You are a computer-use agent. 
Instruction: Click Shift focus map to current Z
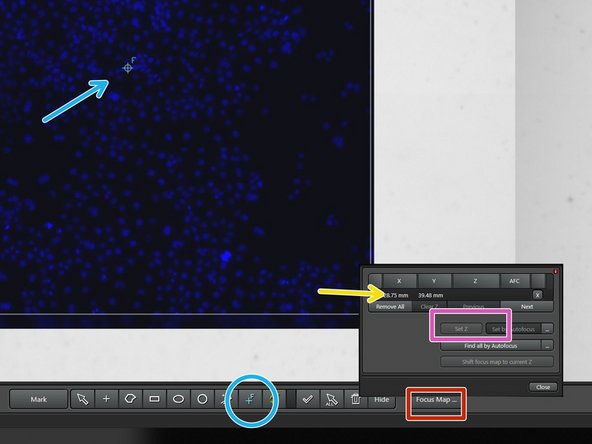coord(497,362)
